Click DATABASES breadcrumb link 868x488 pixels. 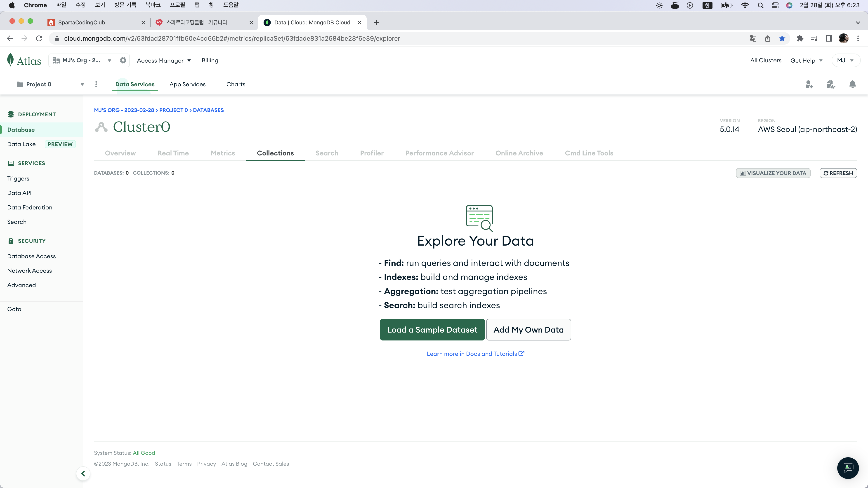coord(208,110)
